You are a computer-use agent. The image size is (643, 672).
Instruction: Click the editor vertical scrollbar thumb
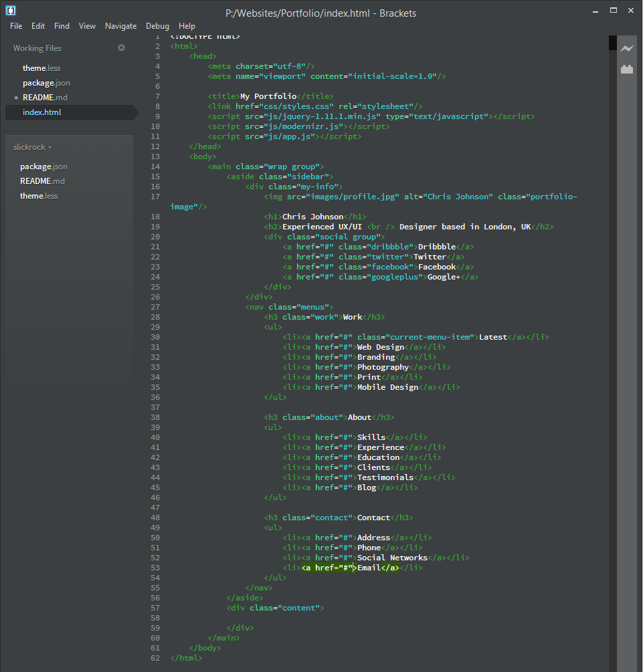click(x=612, y=43)
